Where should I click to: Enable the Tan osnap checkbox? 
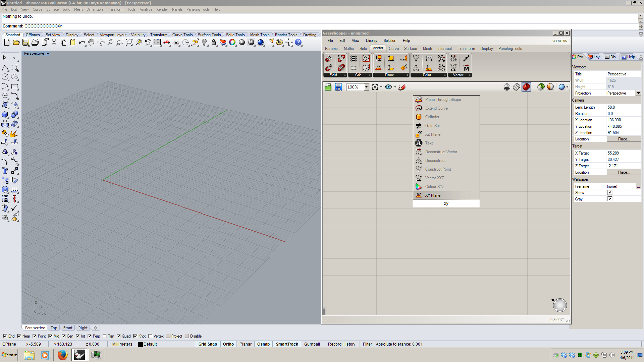click(x=105, y=336)
